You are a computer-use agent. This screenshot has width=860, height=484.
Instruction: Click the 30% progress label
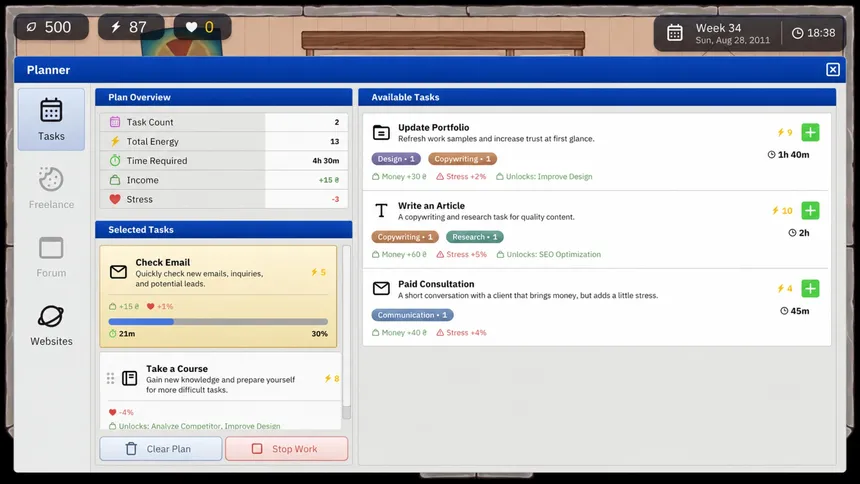tap(319, 334)
